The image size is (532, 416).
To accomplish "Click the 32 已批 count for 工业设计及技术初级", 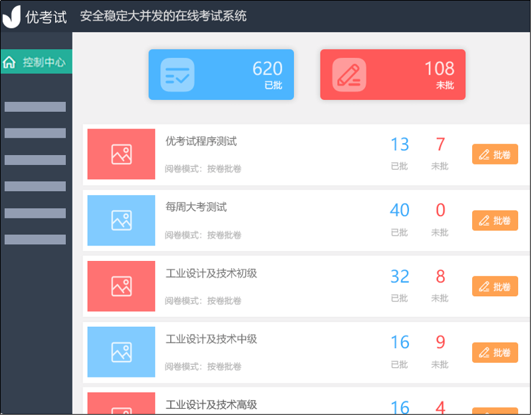I will (400, 276).
